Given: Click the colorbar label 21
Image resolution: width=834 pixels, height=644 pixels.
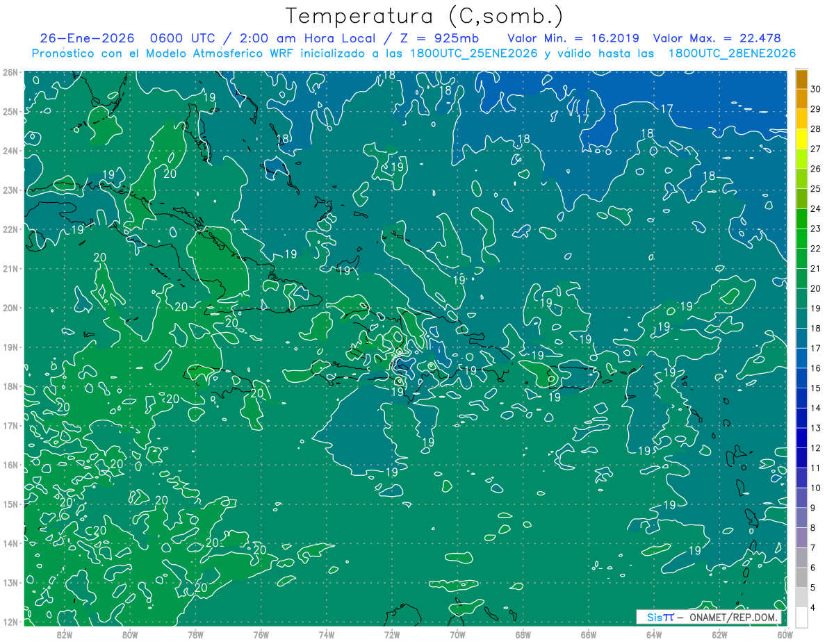Looking at the screenshot, I should pyautogui.click(x=816, y=269).
